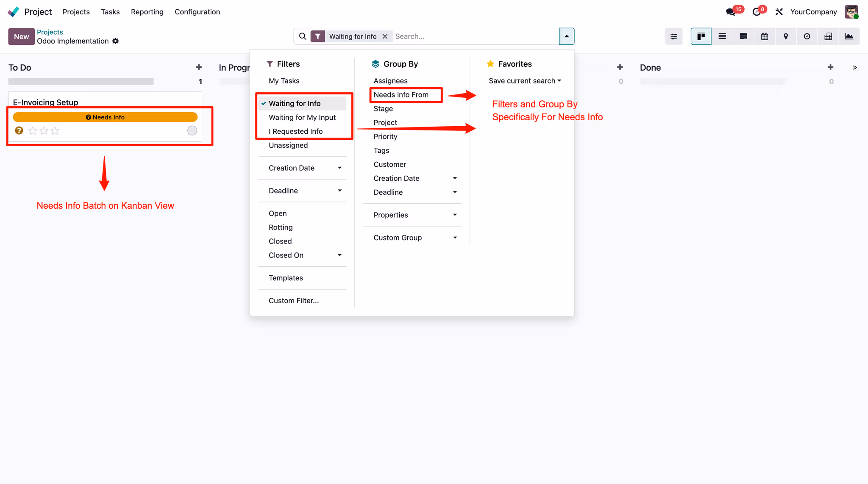Image resolution: width=868 pixels, height=484 pixels.
Task: Enable the Waiting for My Input filter
Action: 302,117
